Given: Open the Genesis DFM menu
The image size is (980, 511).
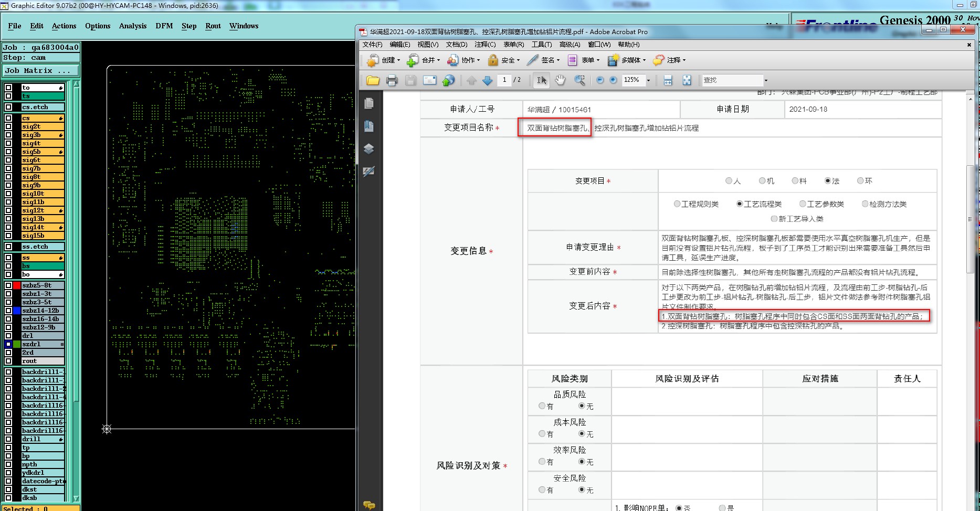Looking at the screenshot, I should 164,26.
